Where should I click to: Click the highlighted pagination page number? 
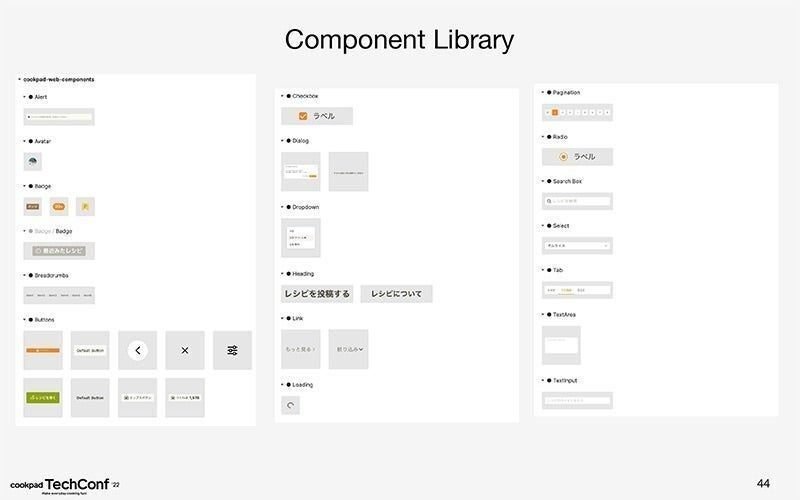coord(555,112)
